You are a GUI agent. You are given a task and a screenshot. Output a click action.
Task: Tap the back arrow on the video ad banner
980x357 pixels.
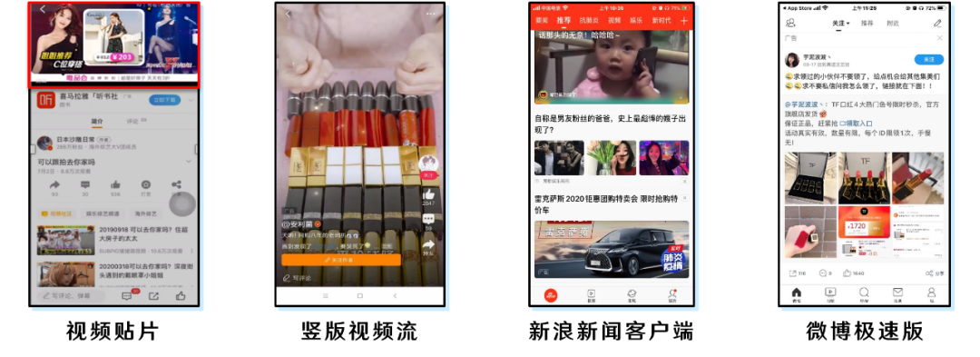(x=43, y=9)
